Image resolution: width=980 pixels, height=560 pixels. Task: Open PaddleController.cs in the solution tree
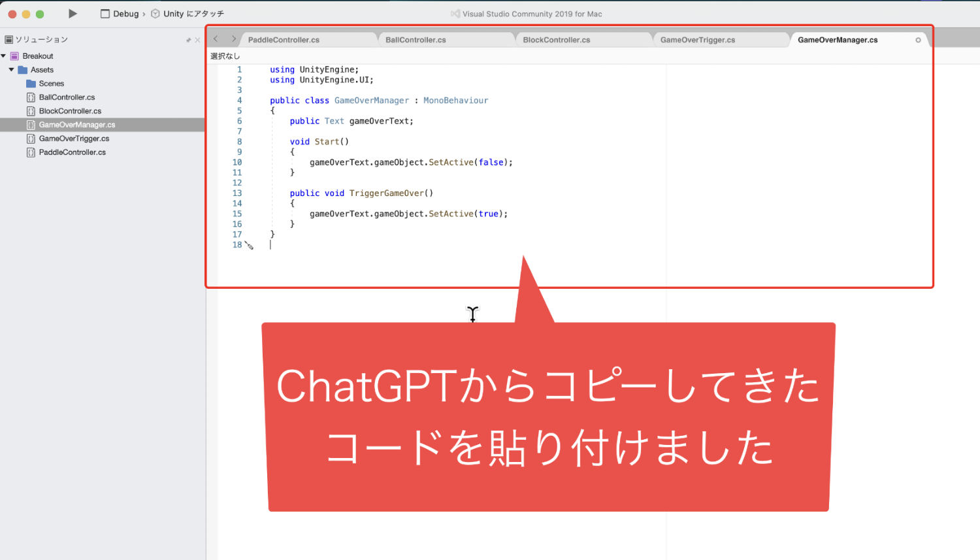[x=72, y=152]
